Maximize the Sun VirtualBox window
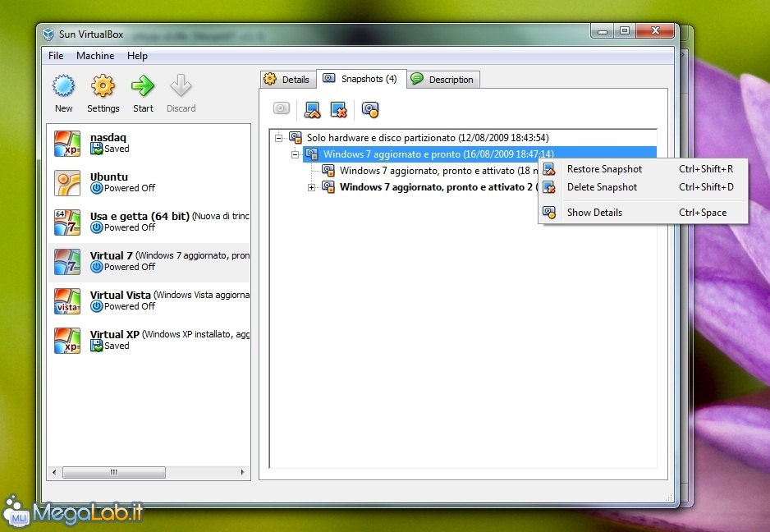770x532 pixels. pos(624,31)
